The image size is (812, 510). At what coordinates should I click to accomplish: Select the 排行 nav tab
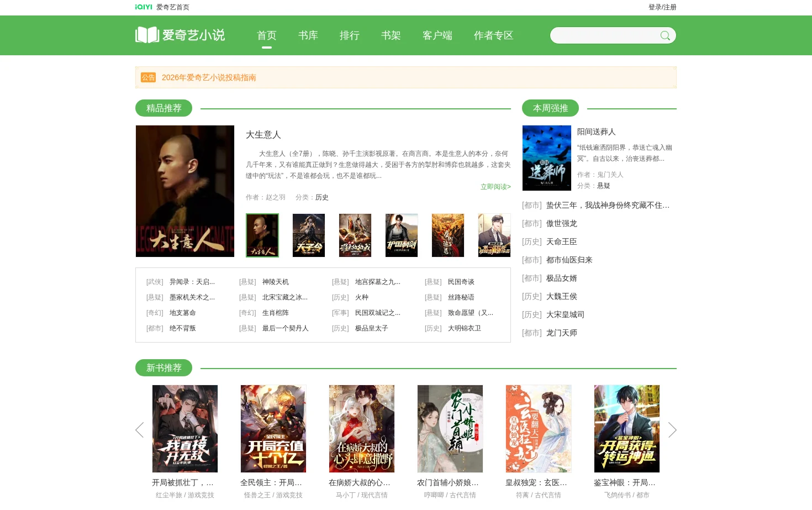click(x=350, y=35)
